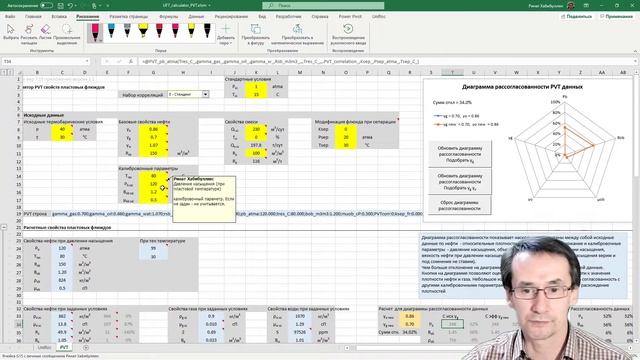Select the PVT string cell in row 19
The height and width of the screenshot is (360, 640).
[x=237, y=214]
